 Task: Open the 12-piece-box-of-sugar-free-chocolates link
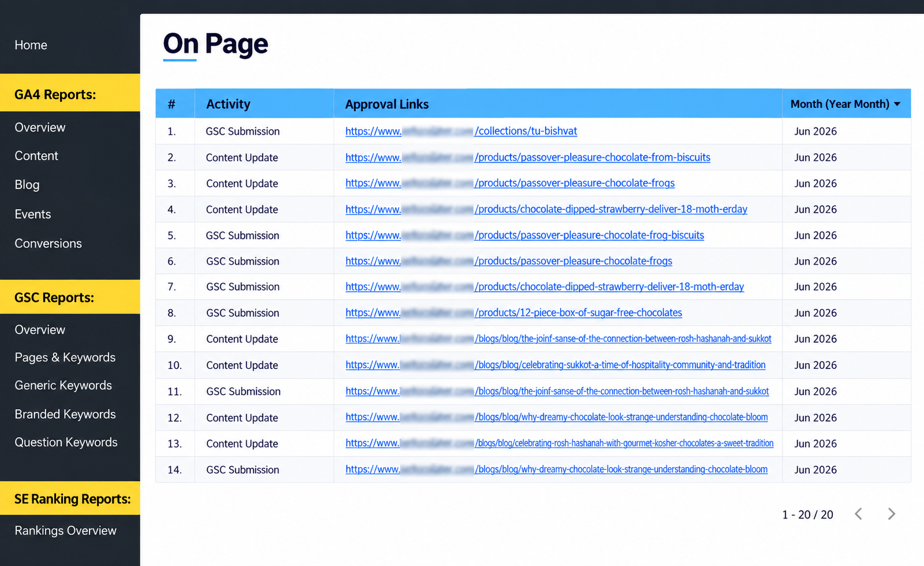[x=513, y=312]
